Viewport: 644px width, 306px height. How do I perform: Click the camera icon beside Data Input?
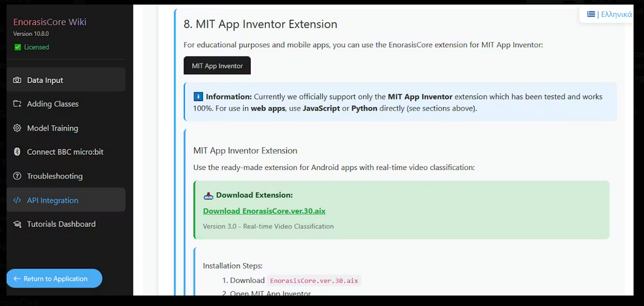(x=17, y=80)
